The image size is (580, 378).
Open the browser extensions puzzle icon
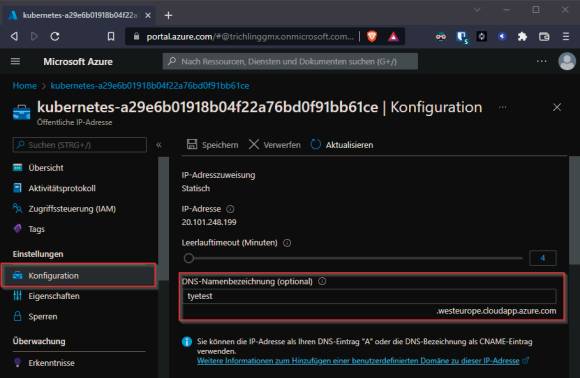tap(522, 36)
